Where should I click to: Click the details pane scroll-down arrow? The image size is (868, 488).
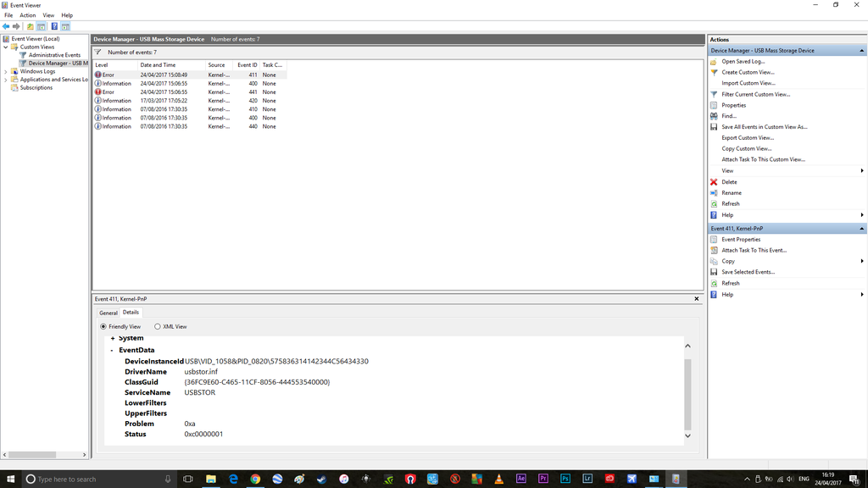687,436
